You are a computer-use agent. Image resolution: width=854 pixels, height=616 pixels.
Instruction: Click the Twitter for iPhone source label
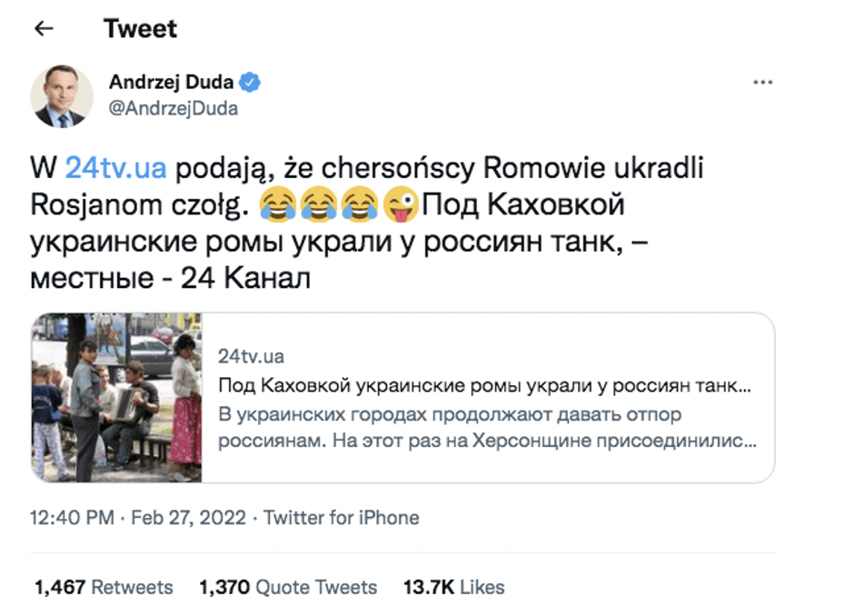(x=342, y=518)
